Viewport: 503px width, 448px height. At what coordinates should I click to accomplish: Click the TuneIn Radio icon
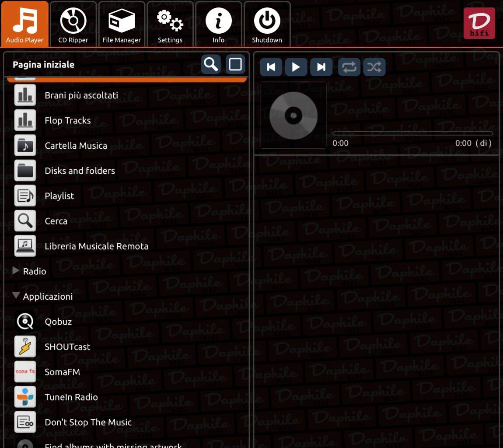point(25,397)
